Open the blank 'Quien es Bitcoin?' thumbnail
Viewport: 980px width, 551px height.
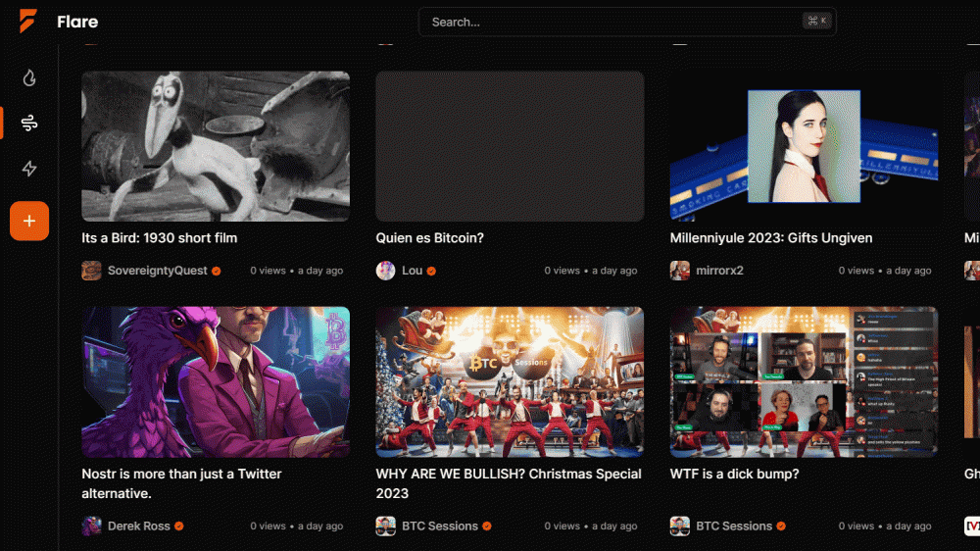[510, 146]
